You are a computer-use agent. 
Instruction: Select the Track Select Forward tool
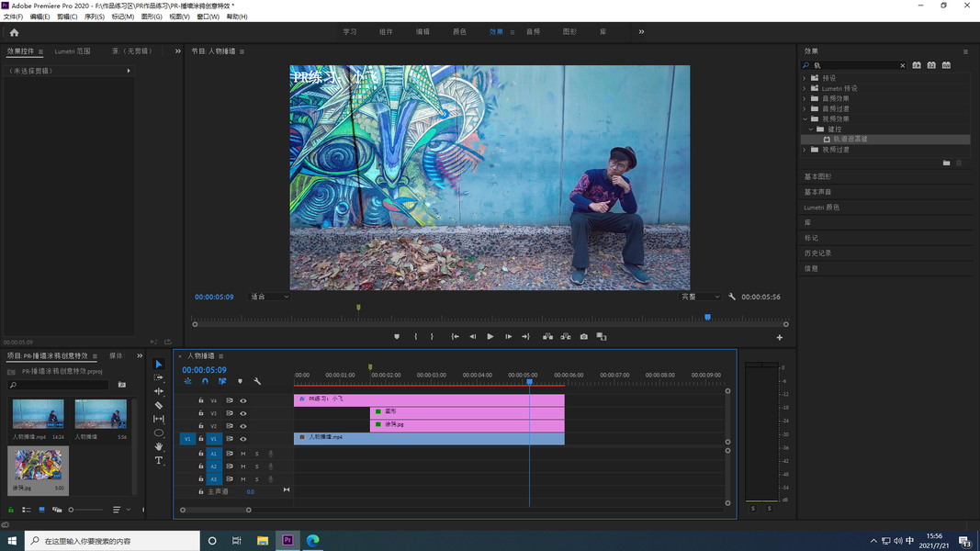[x=159, y=378]
